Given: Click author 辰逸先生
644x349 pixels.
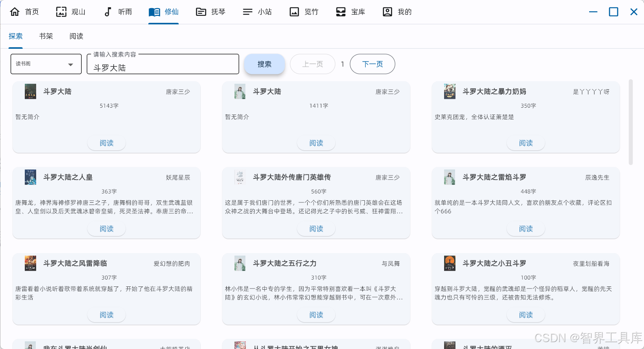Looking at the screenshot, I should pyautogui.click(x=597, y=178).
